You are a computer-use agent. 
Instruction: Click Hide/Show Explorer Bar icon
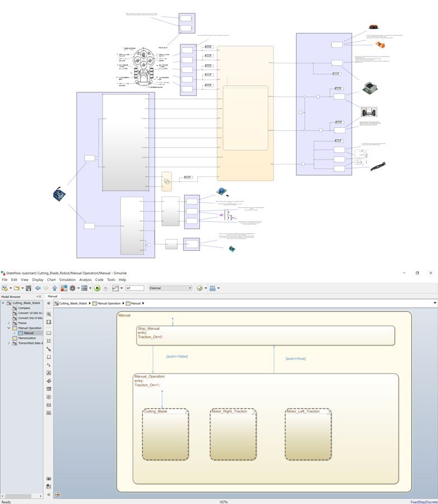49,303
